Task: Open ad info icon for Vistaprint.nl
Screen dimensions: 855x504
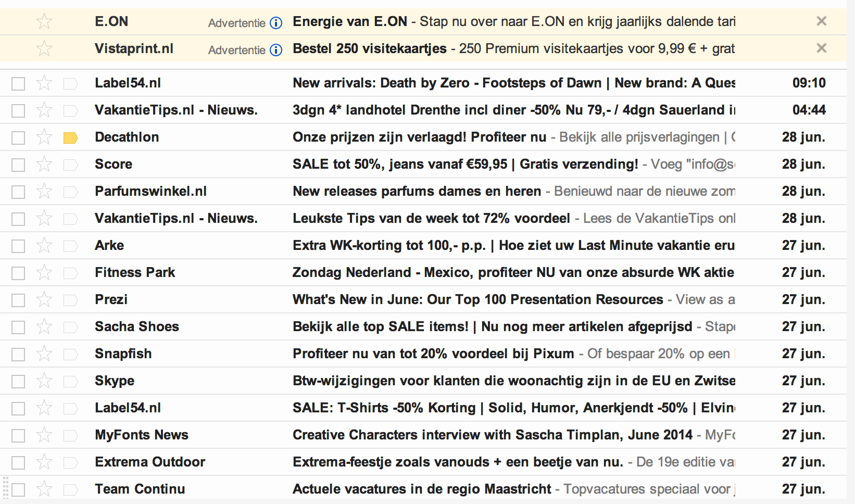Action: point(276,50)
